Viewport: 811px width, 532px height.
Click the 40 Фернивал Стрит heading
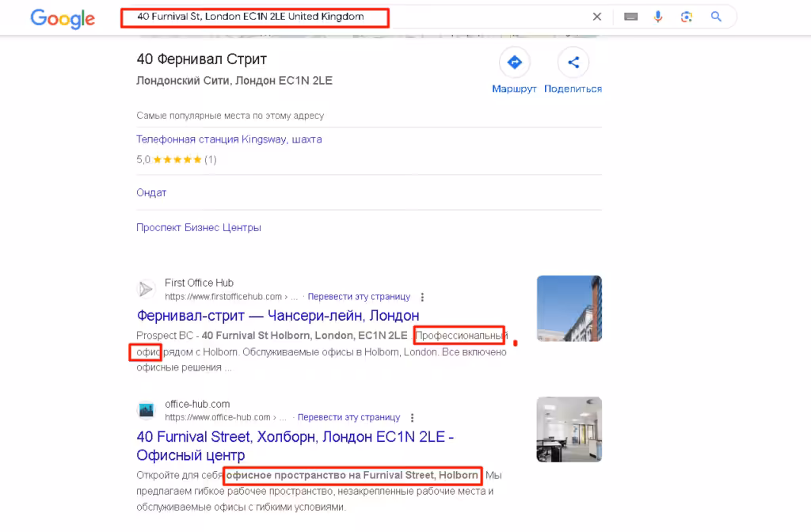coord(202,59)
